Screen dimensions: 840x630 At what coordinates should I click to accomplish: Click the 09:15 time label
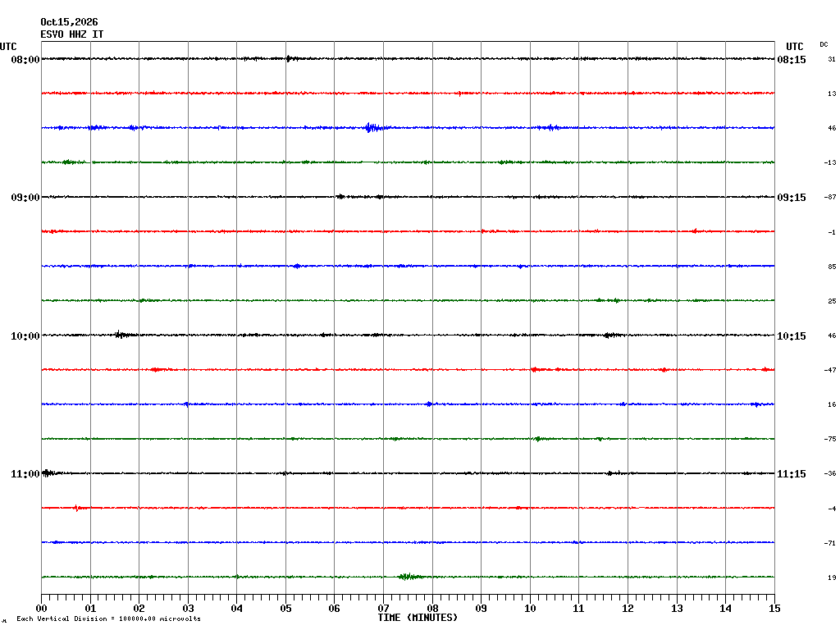click(x=792, y=198)
